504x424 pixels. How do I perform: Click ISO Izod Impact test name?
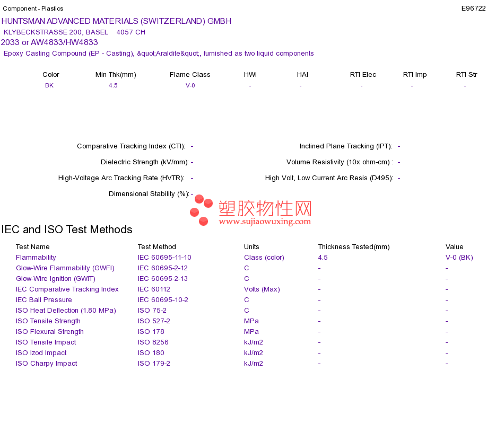point(41,353)
